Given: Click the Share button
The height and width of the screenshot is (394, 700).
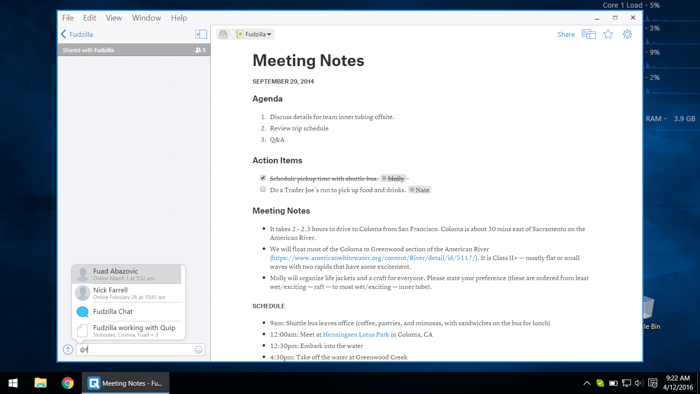Looking at the screenshot, I should coord(566,34).
